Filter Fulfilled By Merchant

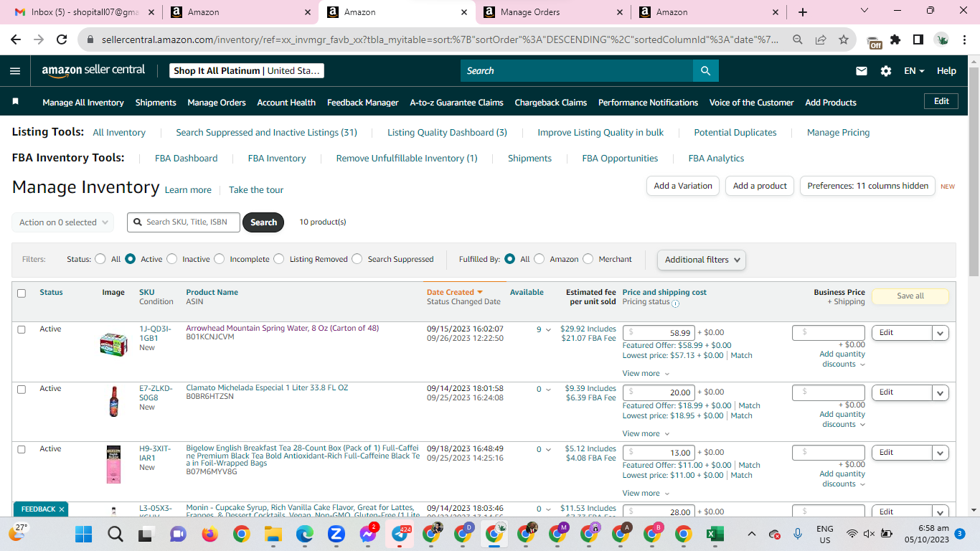(588, 259)
